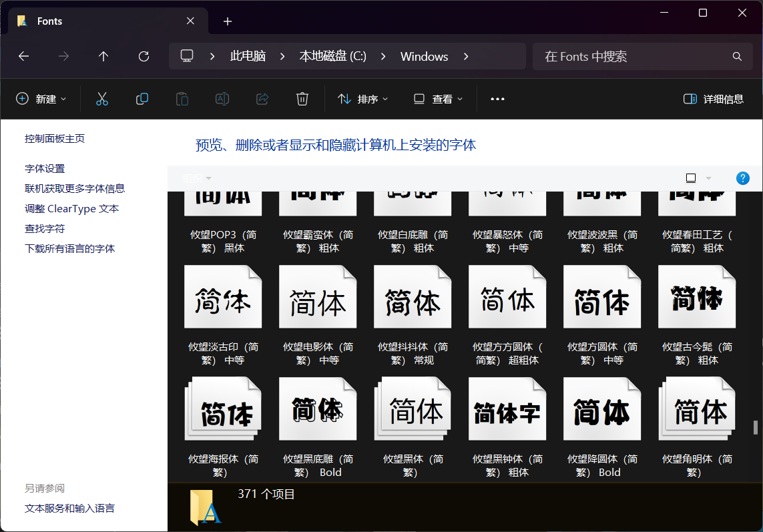
Task: Open the three-dot more options menu
Action: [x=497, y=99]
